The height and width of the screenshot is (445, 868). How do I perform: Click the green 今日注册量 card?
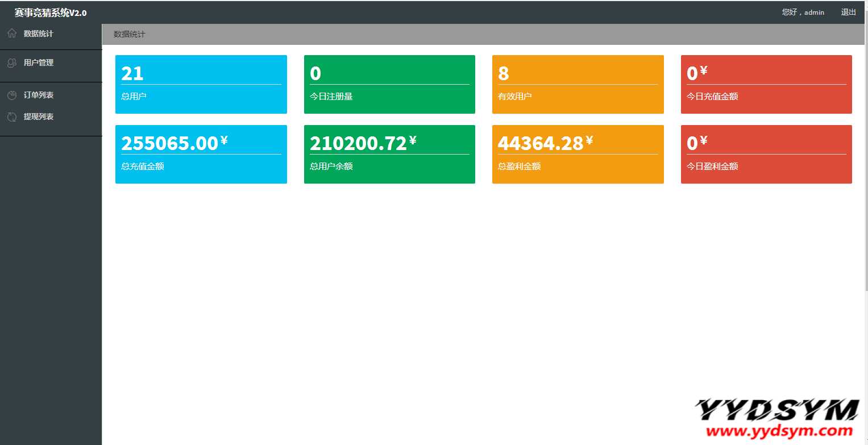coord(389,84)
